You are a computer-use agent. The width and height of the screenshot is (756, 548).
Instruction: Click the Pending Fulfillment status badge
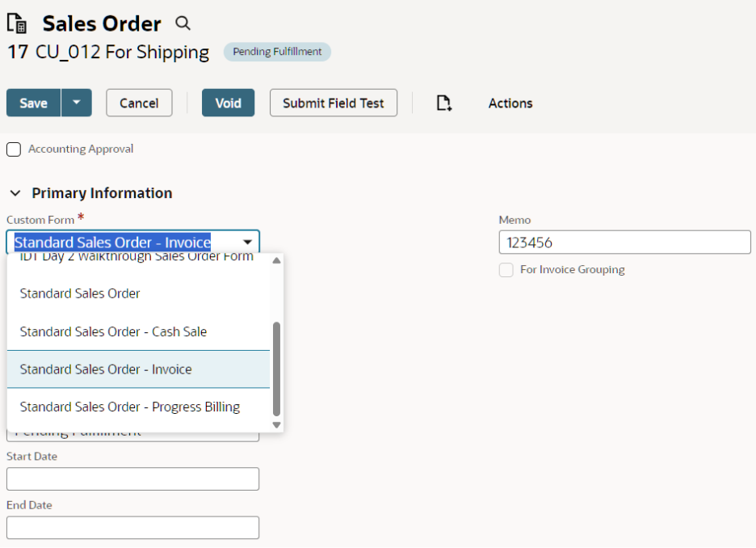click(x=277, y=52)
